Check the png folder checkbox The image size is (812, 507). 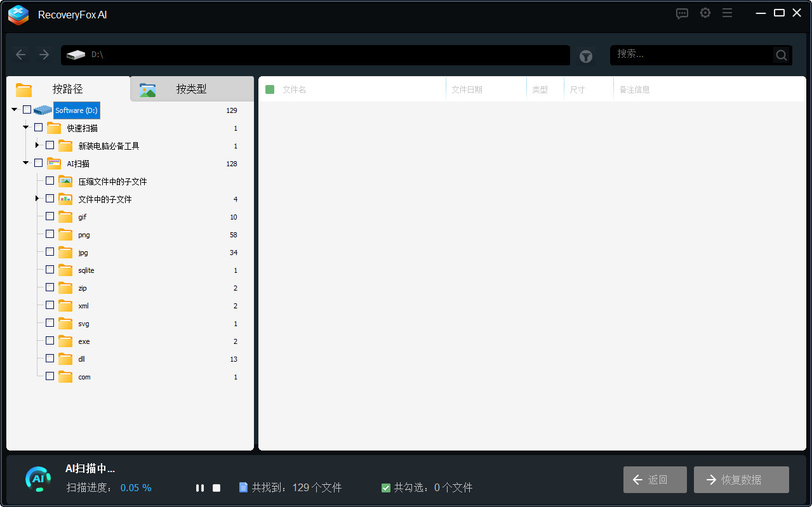click(x=50, y=234)
